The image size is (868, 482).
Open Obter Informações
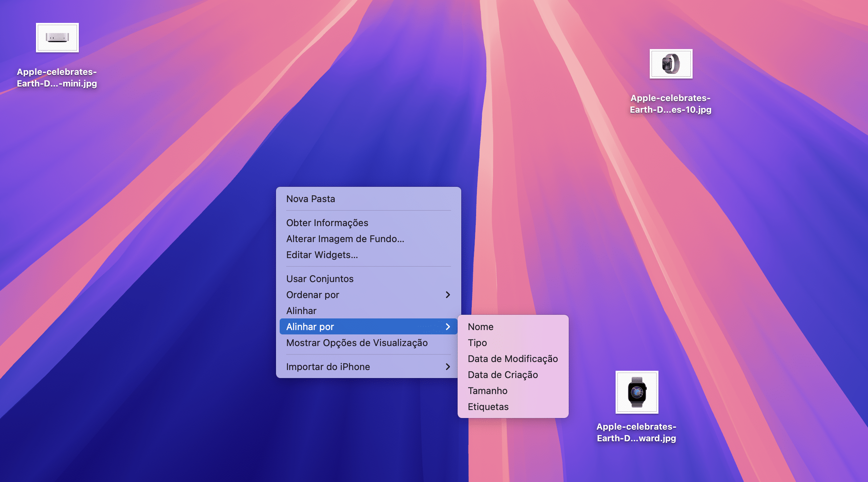click(x=368, y=223)
